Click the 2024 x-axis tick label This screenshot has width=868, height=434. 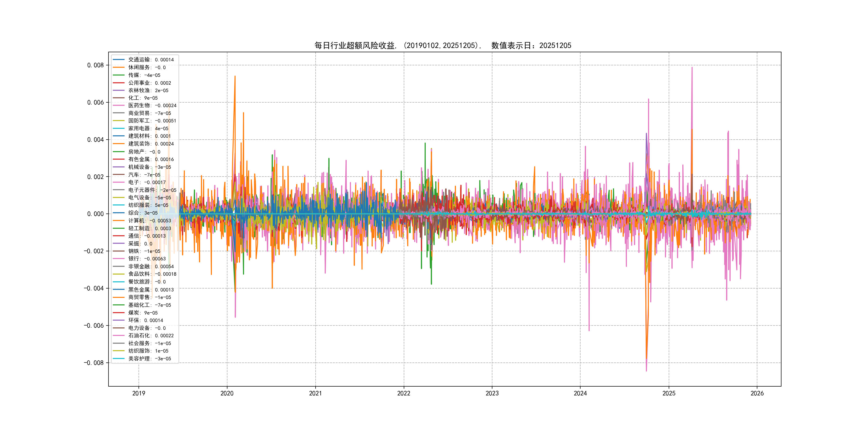[x=580, y=393]
